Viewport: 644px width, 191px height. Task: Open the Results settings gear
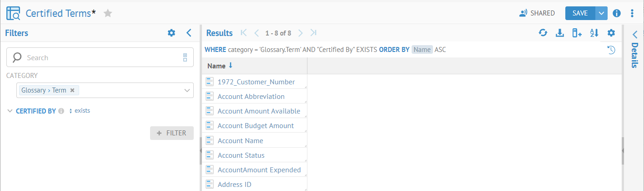point(611,33)
